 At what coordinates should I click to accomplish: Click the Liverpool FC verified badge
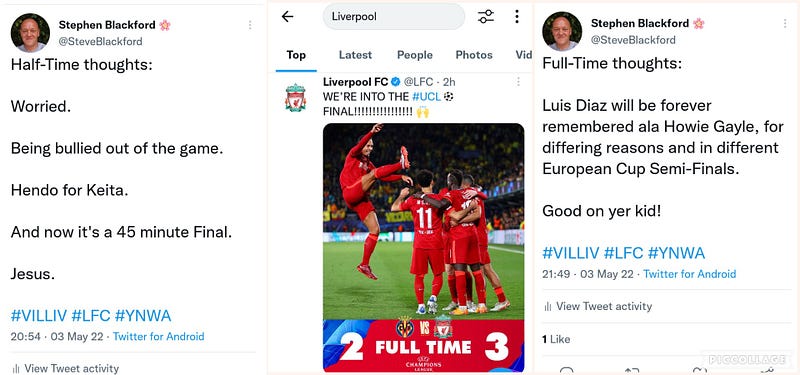[396, 82]
